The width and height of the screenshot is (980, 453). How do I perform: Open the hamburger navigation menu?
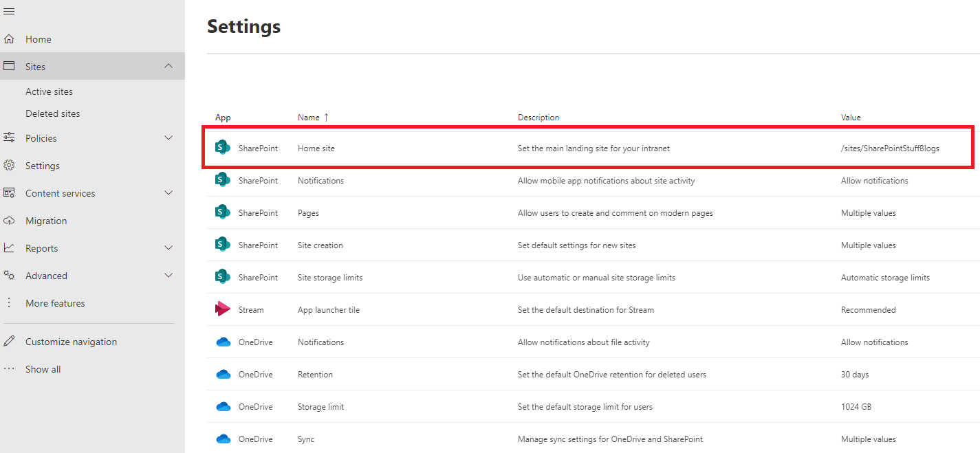point(9,11)
